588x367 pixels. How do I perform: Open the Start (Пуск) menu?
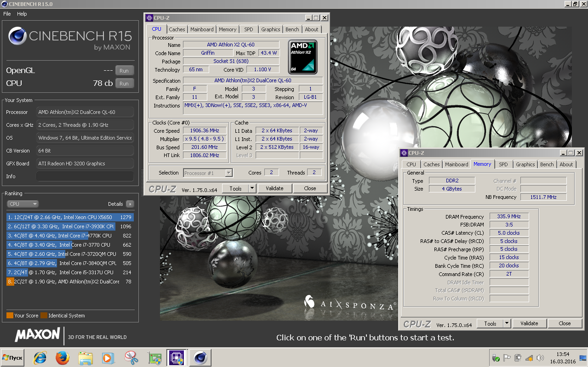(13, 357)
